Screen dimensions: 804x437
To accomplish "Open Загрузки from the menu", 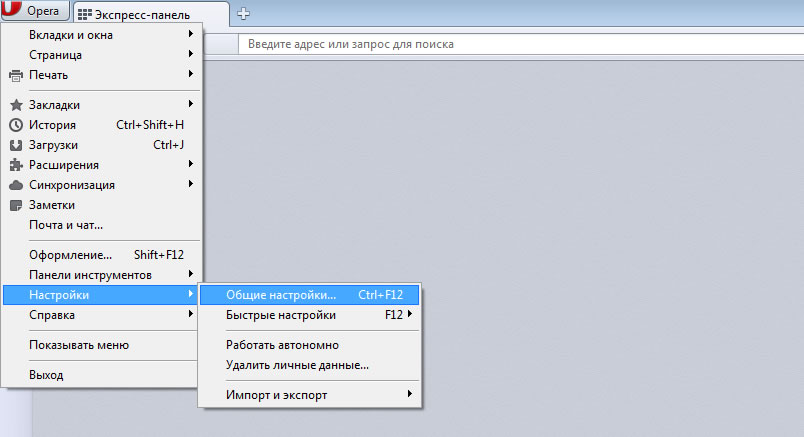I will tap(102, 145).
